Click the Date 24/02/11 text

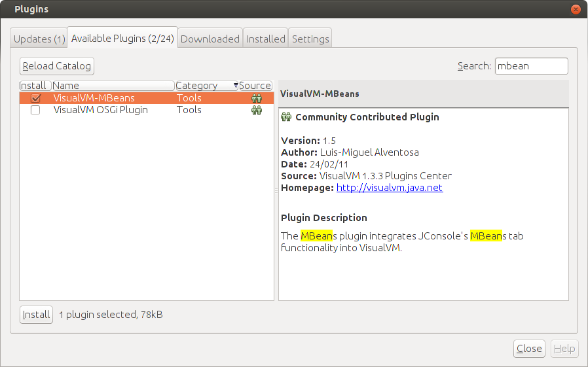coord(314,164)
